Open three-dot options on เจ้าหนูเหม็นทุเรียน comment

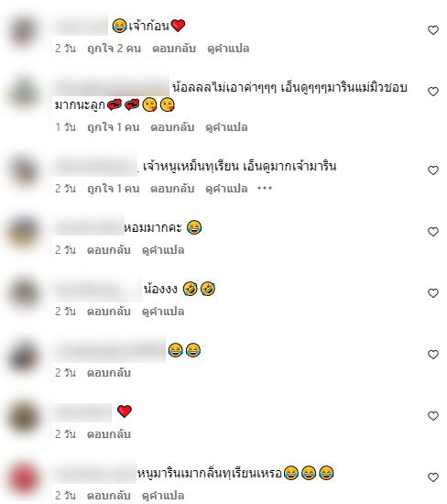pyautogui.click(x=265, y=188)
